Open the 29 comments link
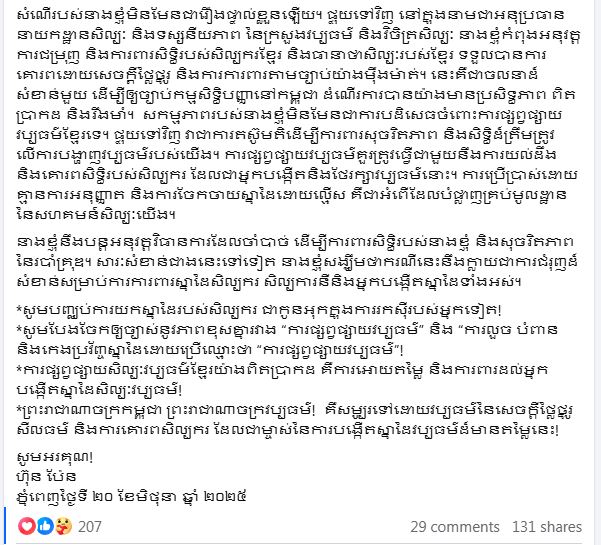 point(455,527)
